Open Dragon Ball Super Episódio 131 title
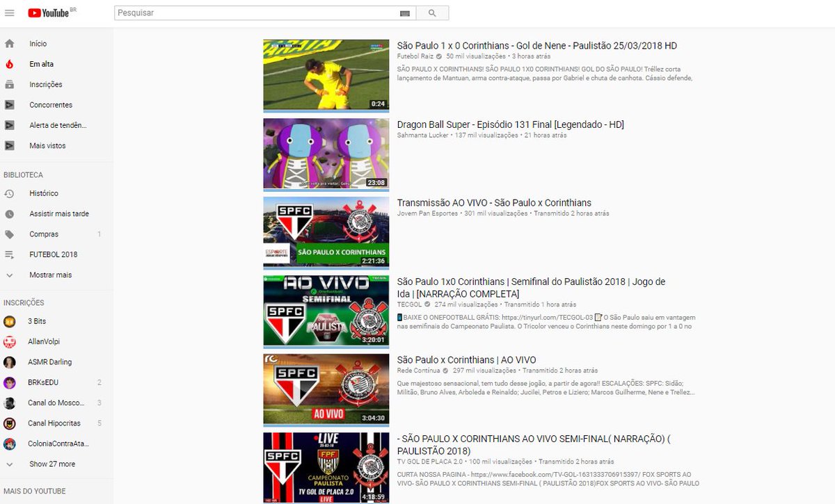This screenshot has height=504, width=835. [511, 125]
